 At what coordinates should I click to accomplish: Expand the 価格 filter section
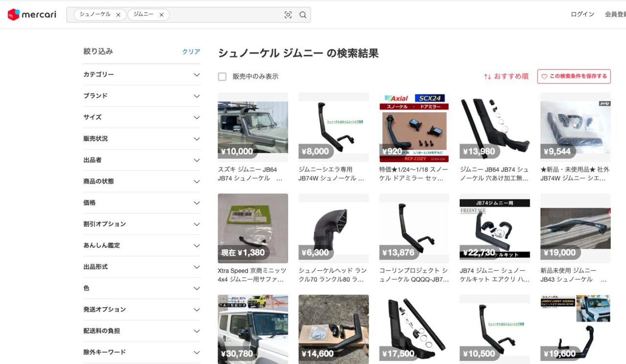(x=197, y=203)
